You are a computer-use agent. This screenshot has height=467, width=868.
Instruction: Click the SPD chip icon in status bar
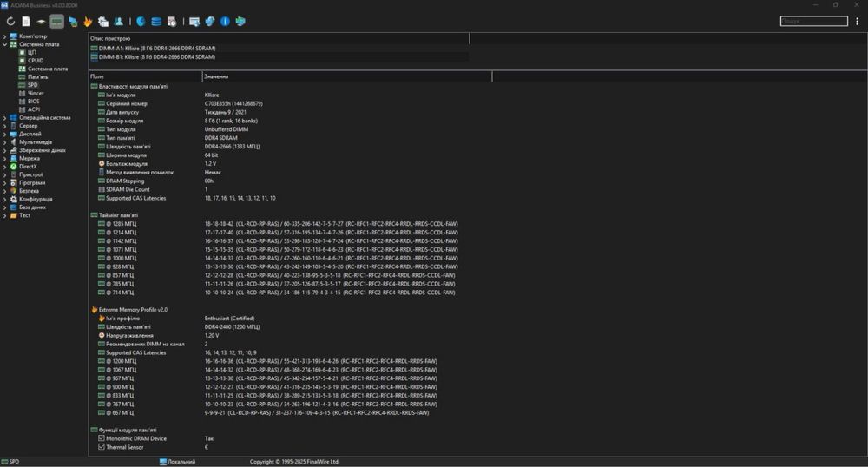(4, 462)
